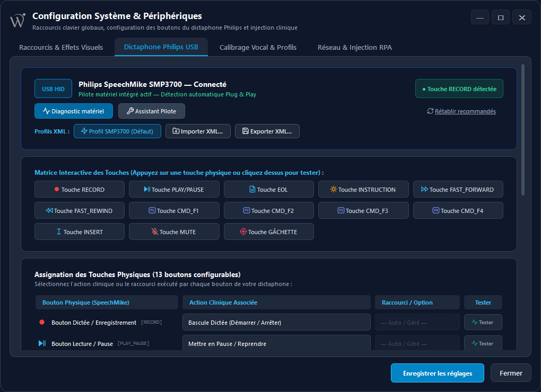Test the Touche INSTRUCTION key
This screenshot has height=392, width=541.
click(x=363, y=189)
